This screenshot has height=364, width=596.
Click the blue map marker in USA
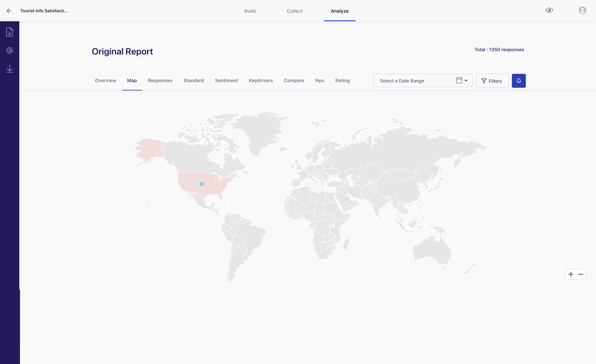point(202,184)
